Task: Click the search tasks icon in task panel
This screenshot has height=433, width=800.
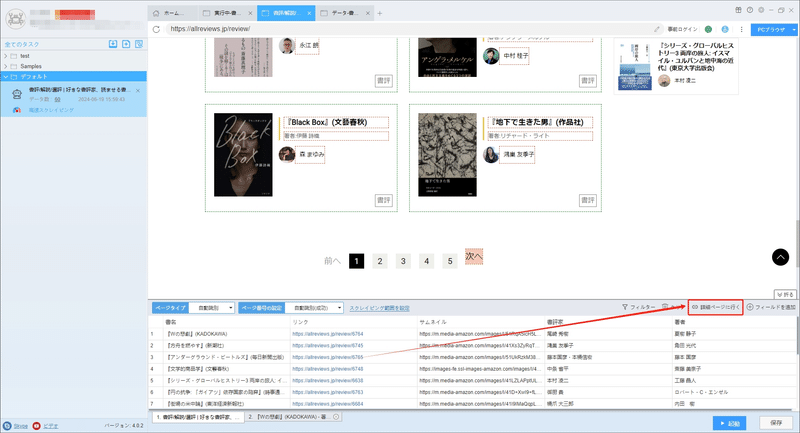Action: pos(139,44)
